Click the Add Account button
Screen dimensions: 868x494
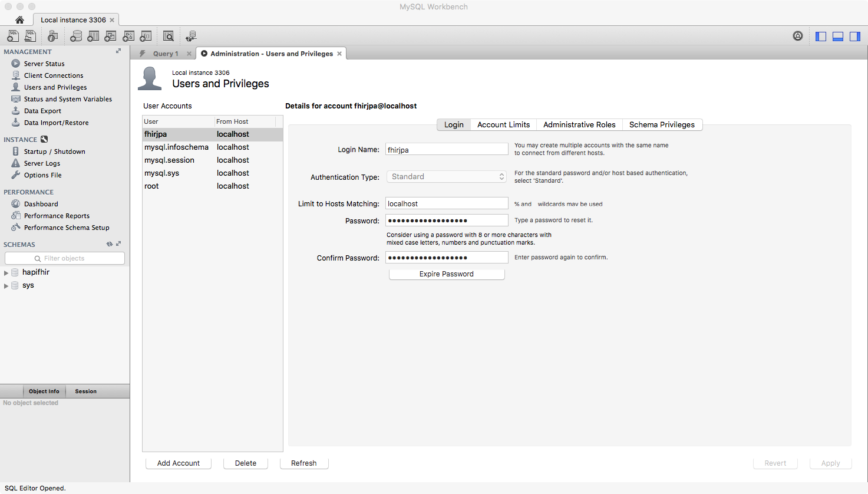pyautogui.click(x=178, y=463)
